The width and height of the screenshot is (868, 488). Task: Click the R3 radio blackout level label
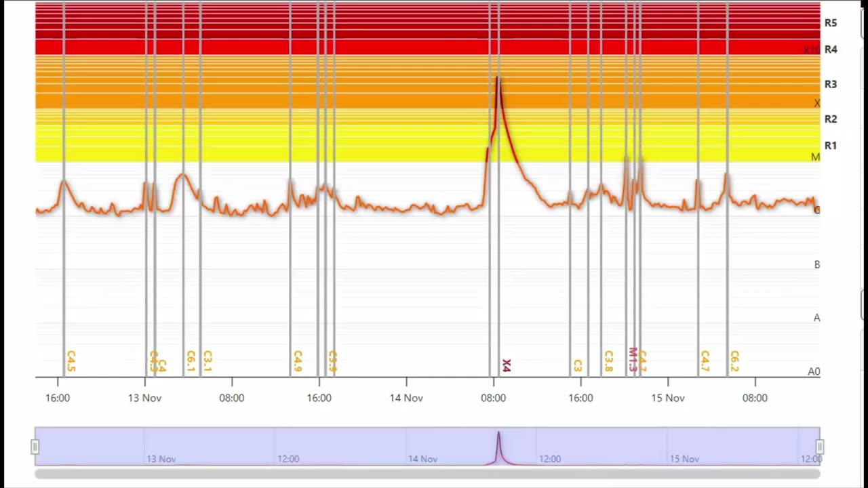pyautogui.click(x=831, y=84)
